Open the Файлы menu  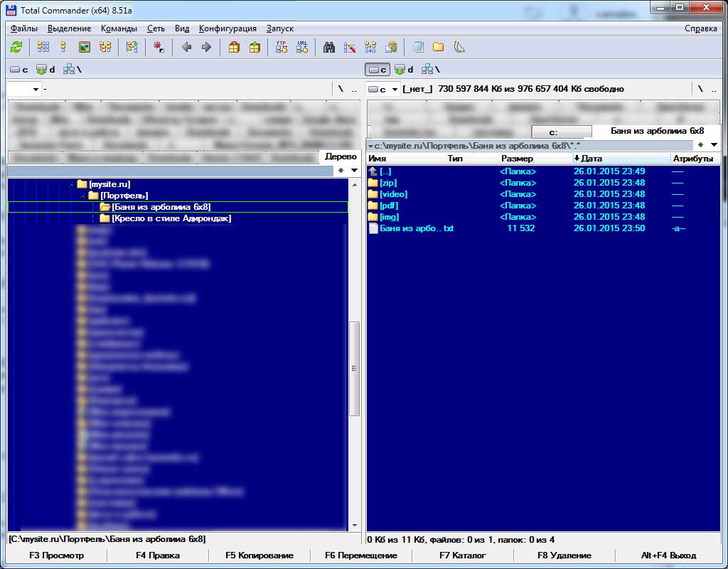[24, 28]
